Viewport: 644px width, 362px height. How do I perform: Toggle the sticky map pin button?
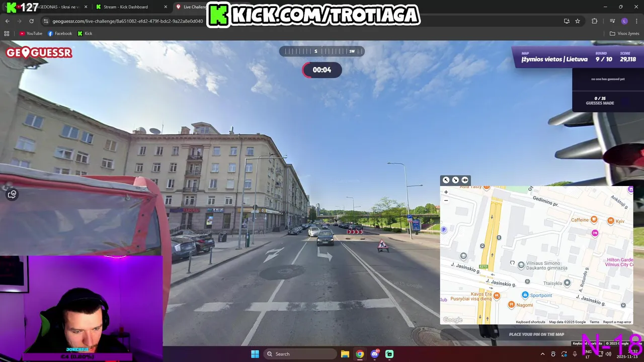click(465, 180)
